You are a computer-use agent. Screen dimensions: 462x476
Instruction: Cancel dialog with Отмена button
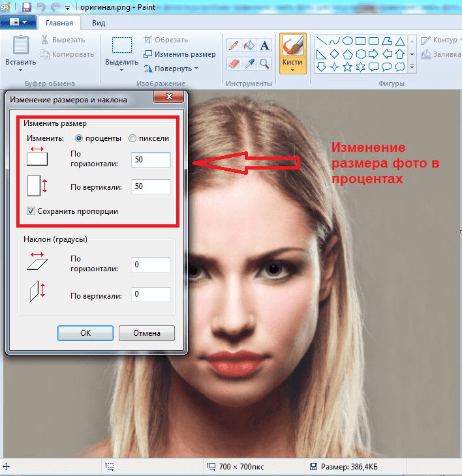pos(147,333)
